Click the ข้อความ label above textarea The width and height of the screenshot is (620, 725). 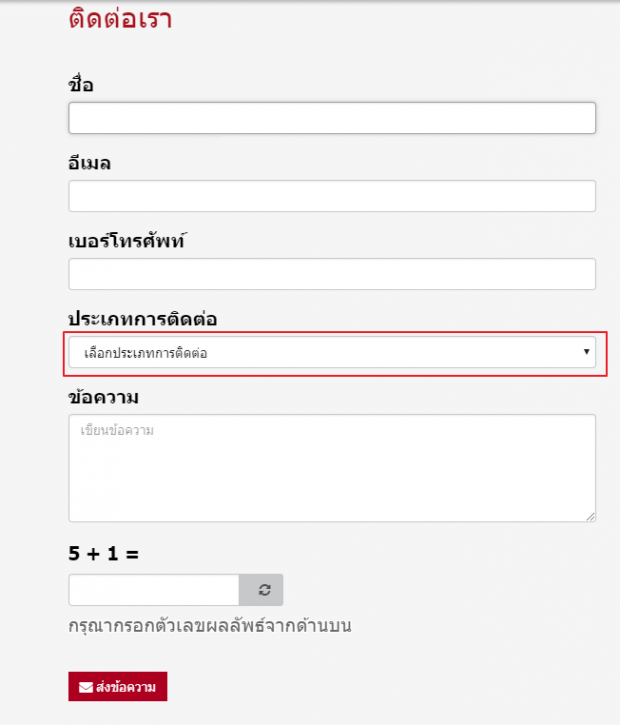tap(104, 397)
